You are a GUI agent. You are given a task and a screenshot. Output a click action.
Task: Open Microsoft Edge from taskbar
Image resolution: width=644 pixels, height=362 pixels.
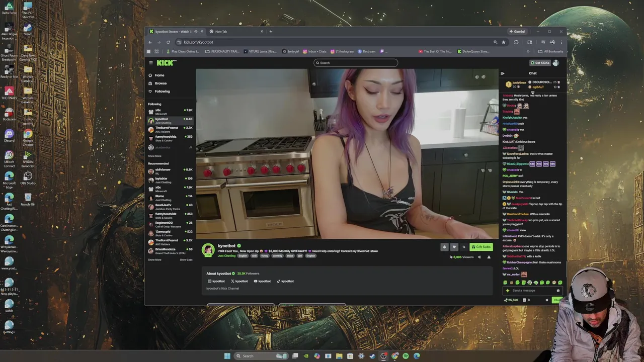tap(417, 356)
